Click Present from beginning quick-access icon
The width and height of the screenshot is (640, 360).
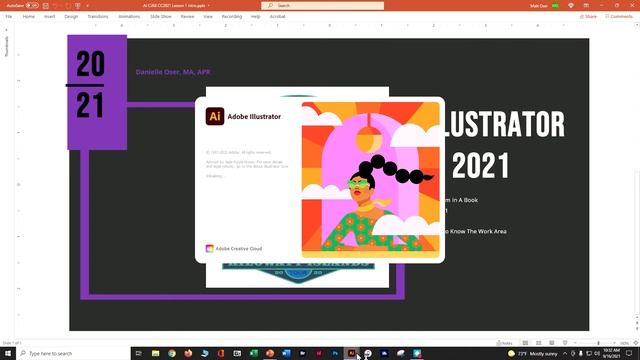click(78, 6)
